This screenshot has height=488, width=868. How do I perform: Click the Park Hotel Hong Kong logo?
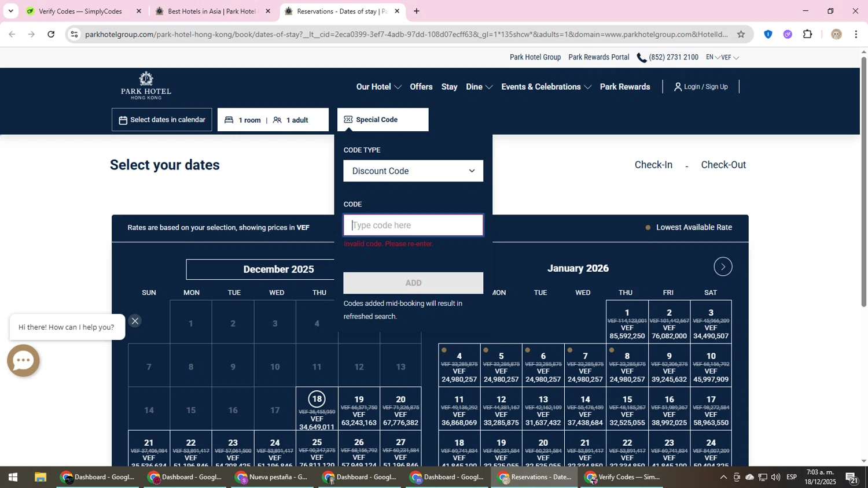[x=146, y=86]
